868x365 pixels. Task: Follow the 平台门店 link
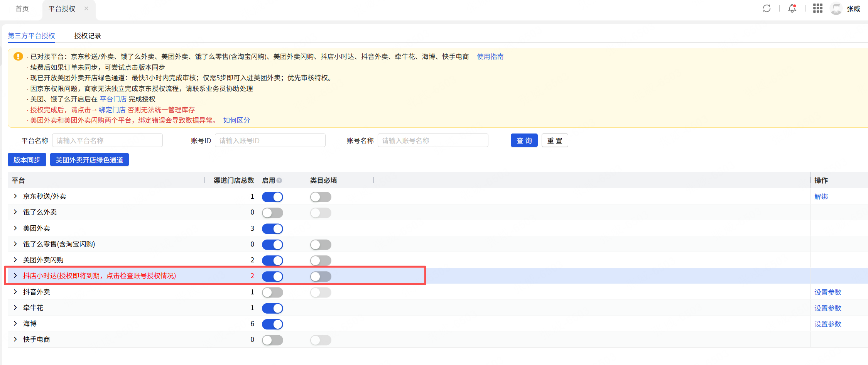pyautogui.click(x=113, y=99)
